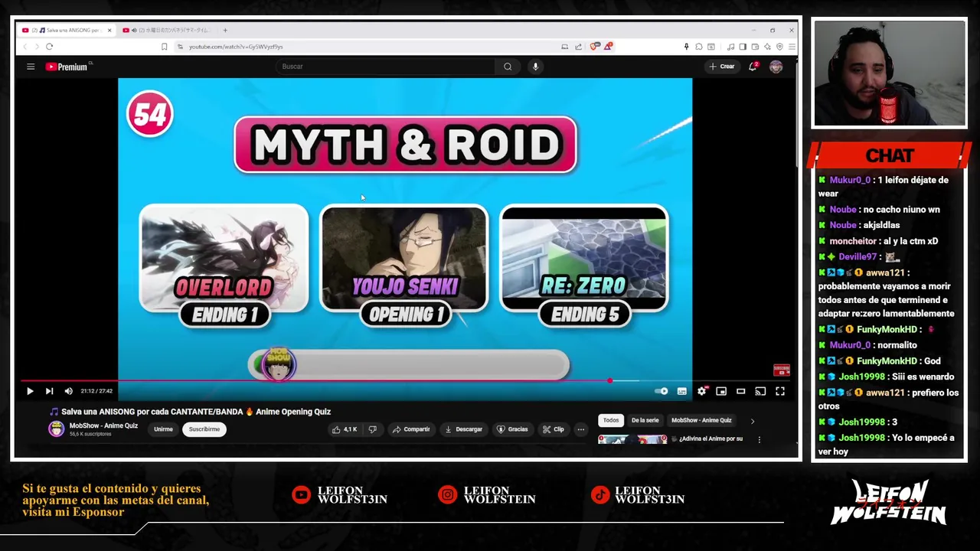Open the Leifon Wolfst3in YouTube overlay link
The image size is (980, 551).
click(340, 495)
